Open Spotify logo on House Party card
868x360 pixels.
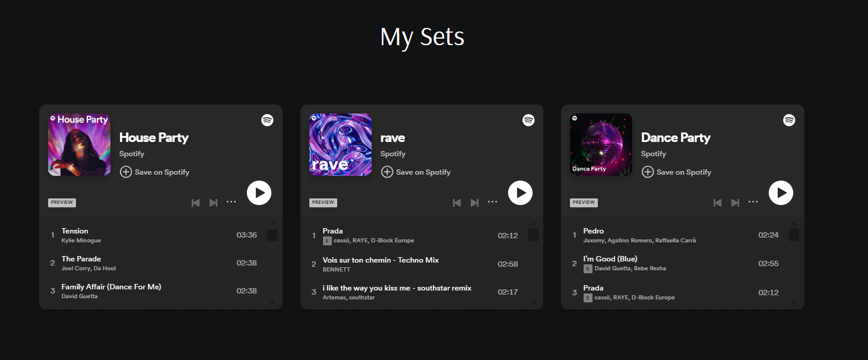click(x=267, y=120)
